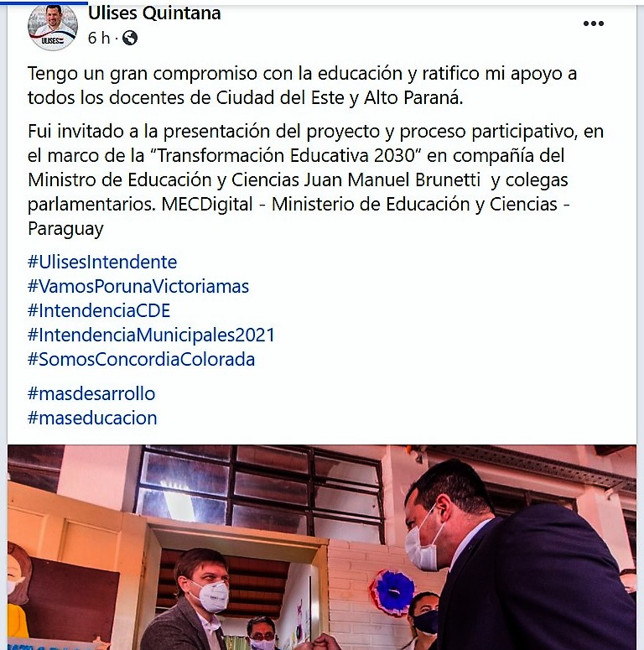644x650 pixels.
Task: Open the #UlisesIntendente hashtag
Action: [102, 262]
